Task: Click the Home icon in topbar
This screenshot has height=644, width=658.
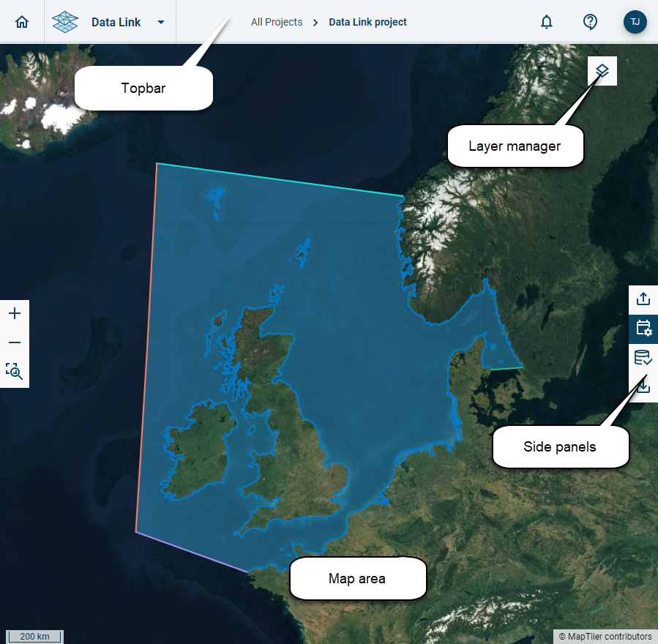Action: (x=22, y=22)
